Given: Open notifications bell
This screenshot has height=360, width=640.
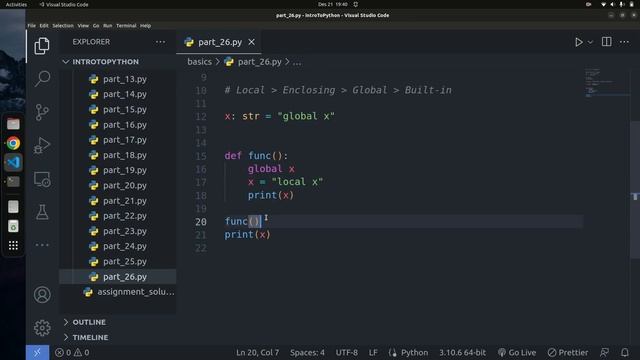Looking at the screenshot, I should (x=624, y=353).
